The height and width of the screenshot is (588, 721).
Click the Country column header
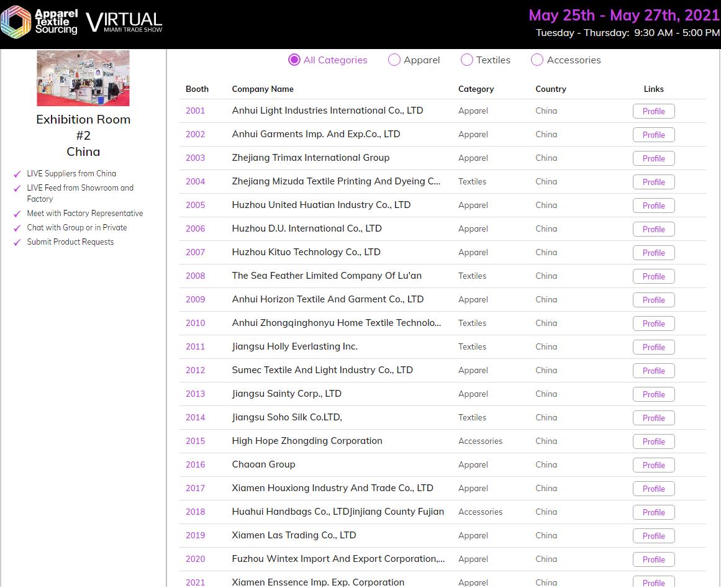pyautogui.click(x=550, y=89)
